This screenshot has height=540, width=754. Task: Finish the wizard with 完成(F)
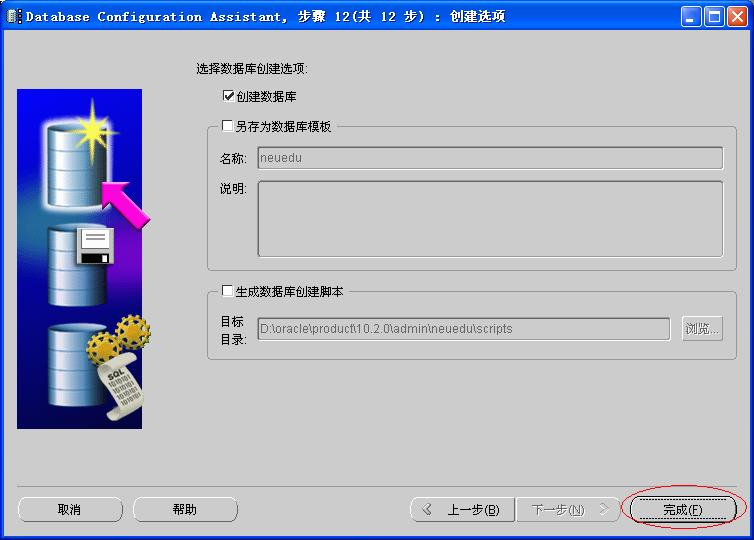point(683,509)
